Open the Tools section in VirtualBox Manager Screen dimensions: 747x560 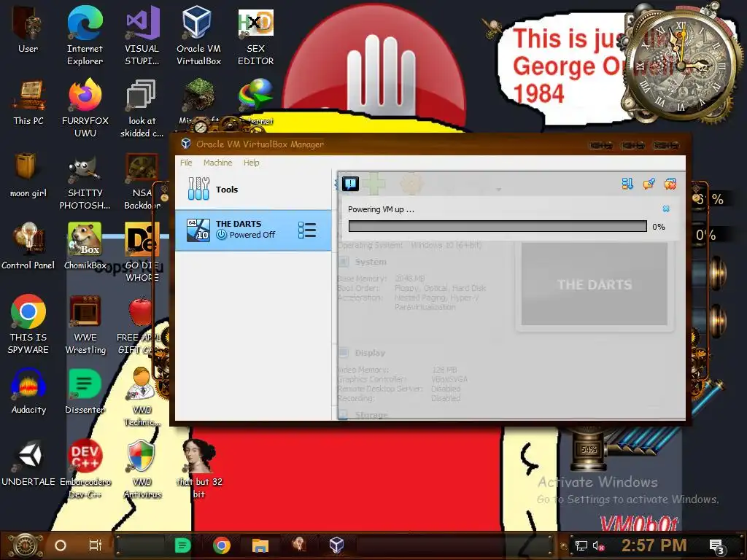(253, 189)
